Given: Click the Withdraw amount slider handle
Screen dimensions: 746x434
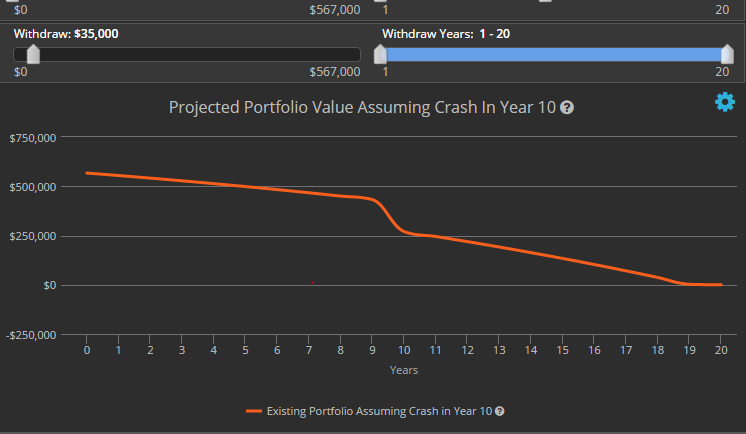Looking at the screenshot, I should tap(33, 54).
